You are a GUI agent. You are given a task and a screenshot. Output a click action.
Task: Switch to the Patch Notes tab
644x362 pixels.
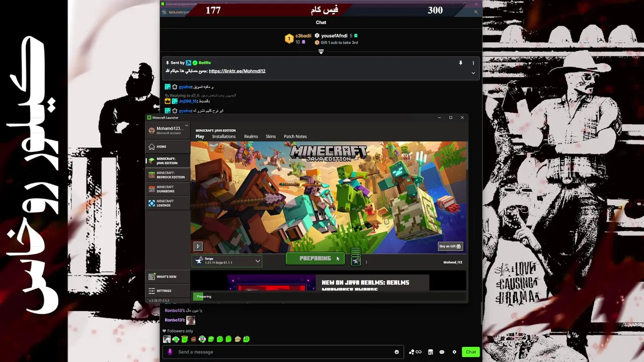(295, 136)
